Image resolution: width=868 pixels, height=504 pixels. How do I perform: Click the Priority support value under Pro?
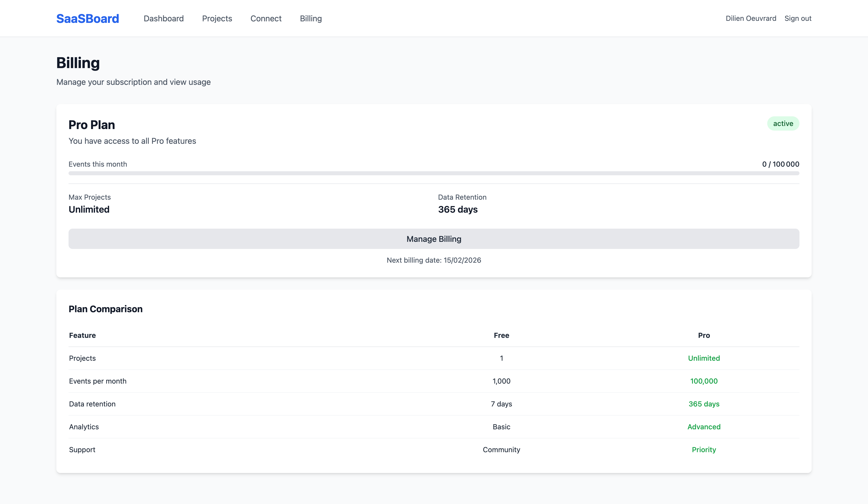pyautogui.click(x=704, y=450)
